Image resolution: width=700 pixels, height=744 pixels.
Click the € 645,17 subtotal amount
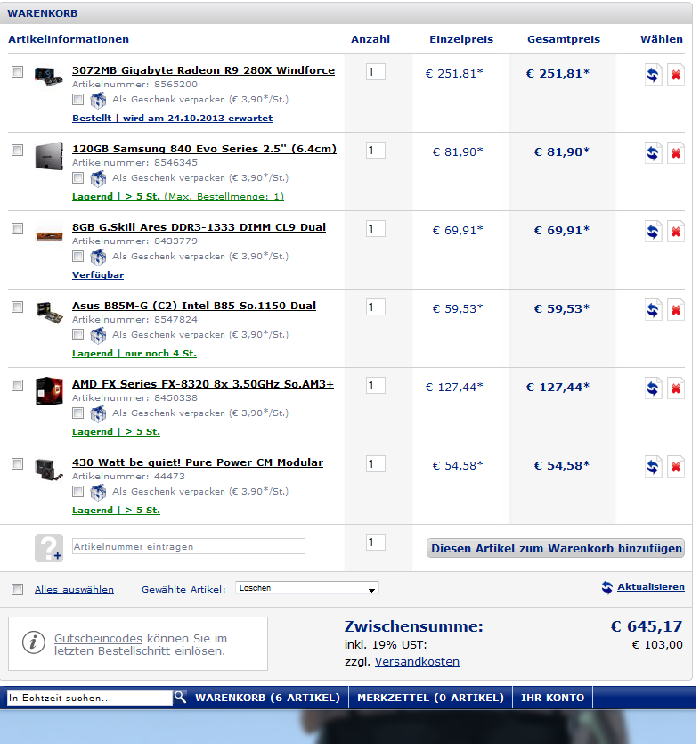(647, 626)
